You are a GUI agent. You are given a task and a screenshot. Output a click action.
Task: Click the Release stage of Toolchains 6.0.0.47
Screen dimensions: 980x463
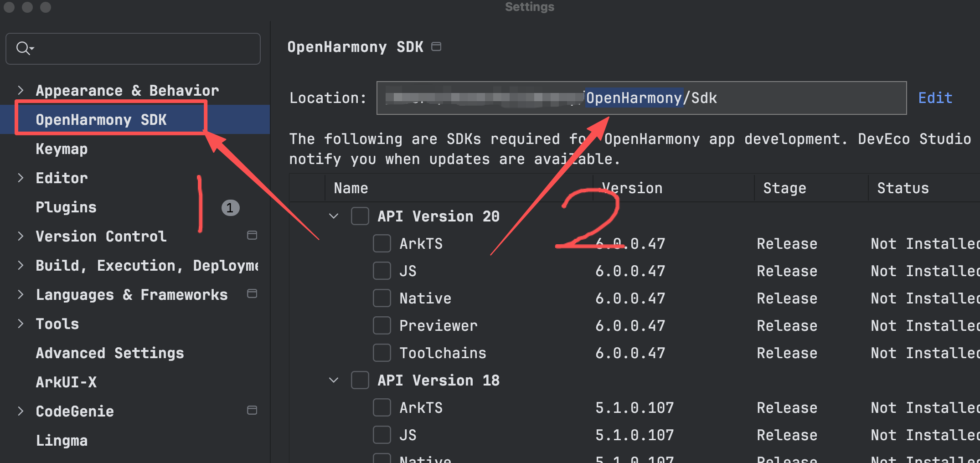tap(787, 353)
